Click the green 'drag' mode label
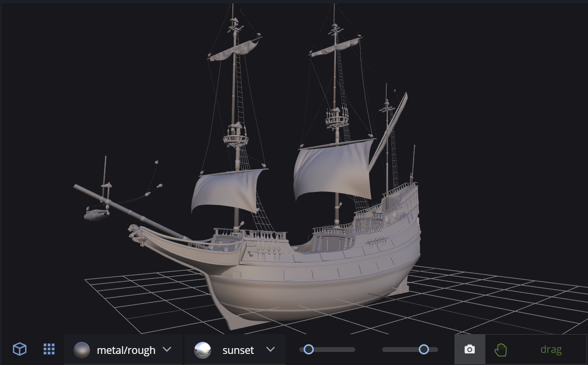The width and height of the screenshot is (588, 365). point(551,350)
